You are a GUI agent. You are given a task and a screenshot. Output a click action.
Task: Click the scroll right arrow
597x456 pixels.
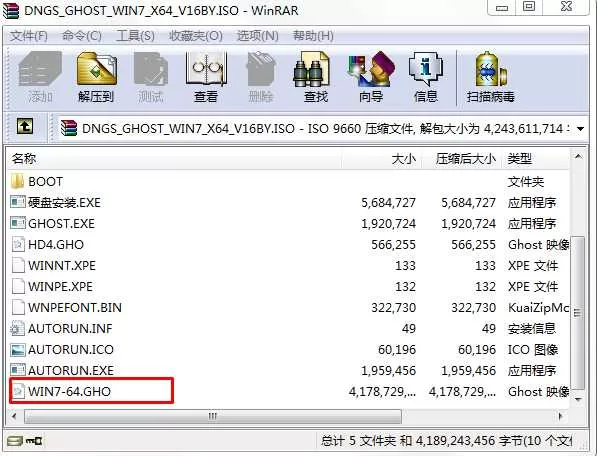pos(561,416)
